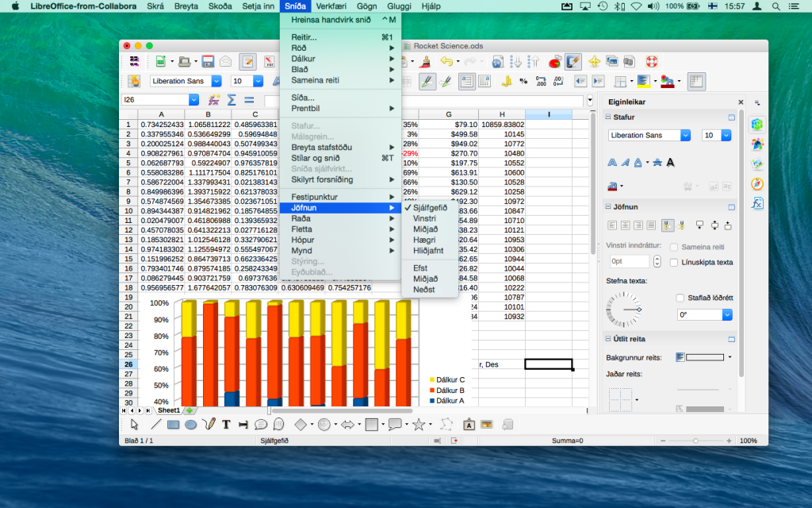
Task: Click the Help lifebuoy icon
Action: [652, 62]
